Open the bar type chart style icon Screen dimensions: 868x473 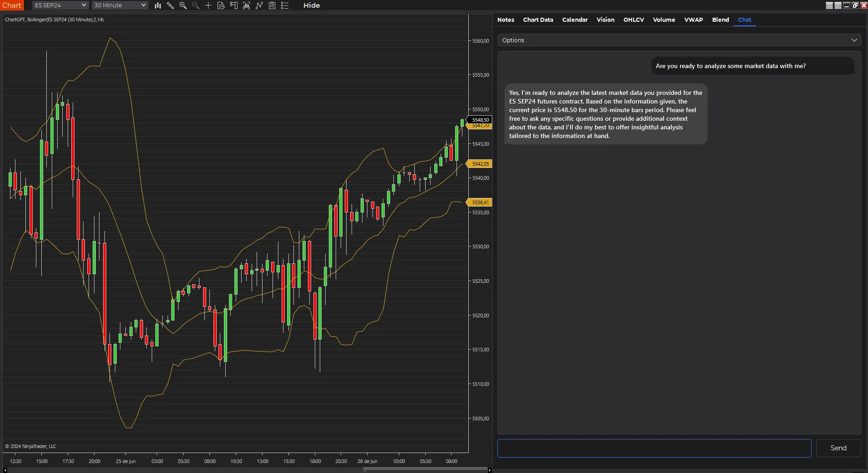[158, 5]
